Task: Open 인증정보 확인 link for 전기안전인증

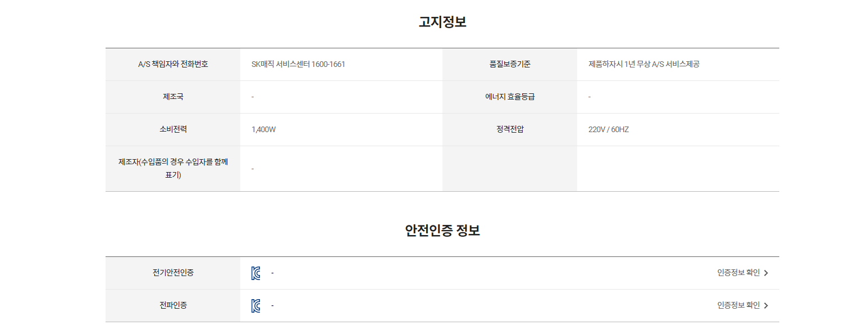Action: [743, 273]
